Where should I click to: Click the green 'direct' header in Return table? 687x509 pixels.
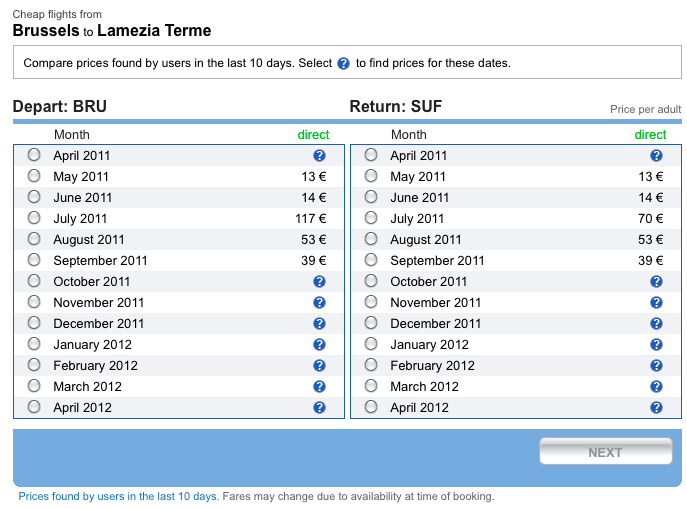(650, 135)
